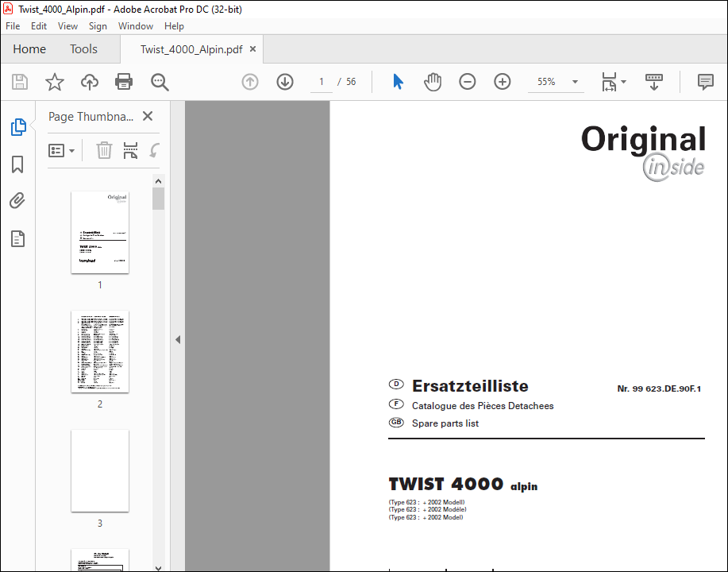Rotate page counterclockwise in thumbnails panel
This screenshot has width=728, height=572.
(x=154, y=151)
